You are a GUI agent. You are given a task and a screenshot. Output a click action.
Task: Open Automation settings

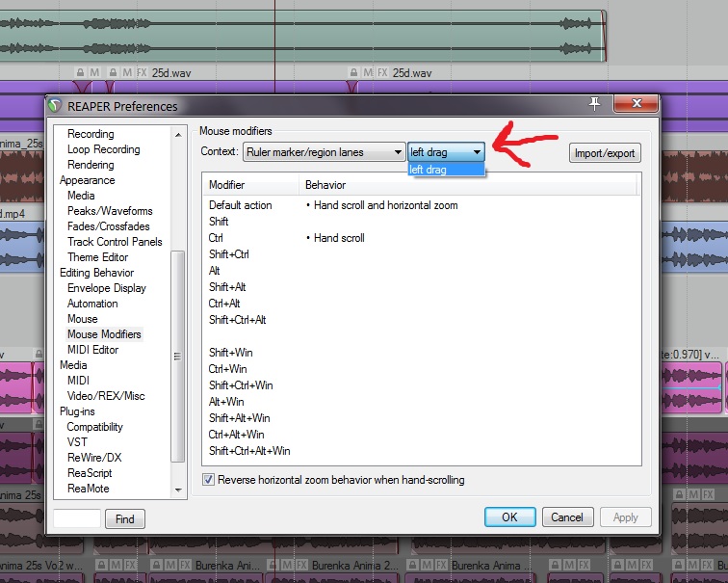(x=92, y=304)
